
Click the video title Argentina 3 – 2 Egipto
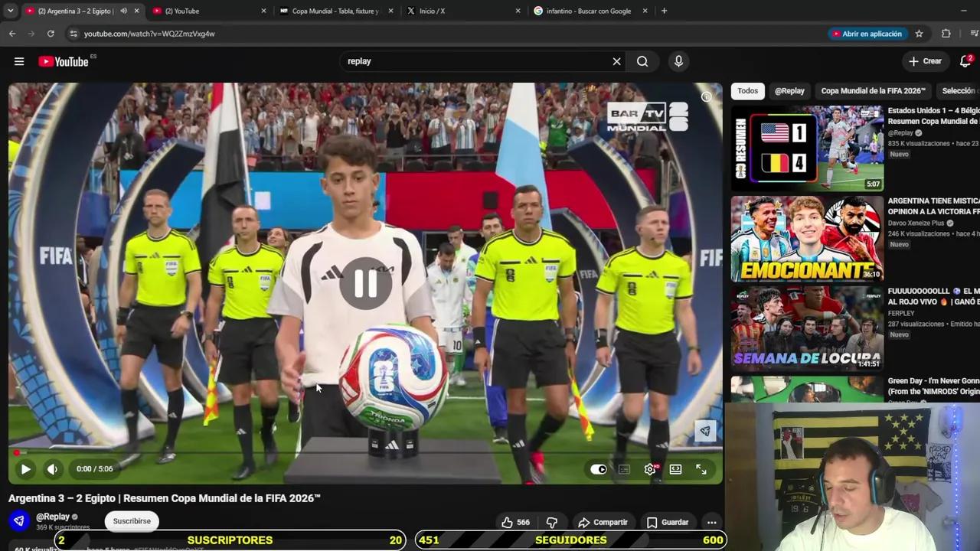click(165, 498)
